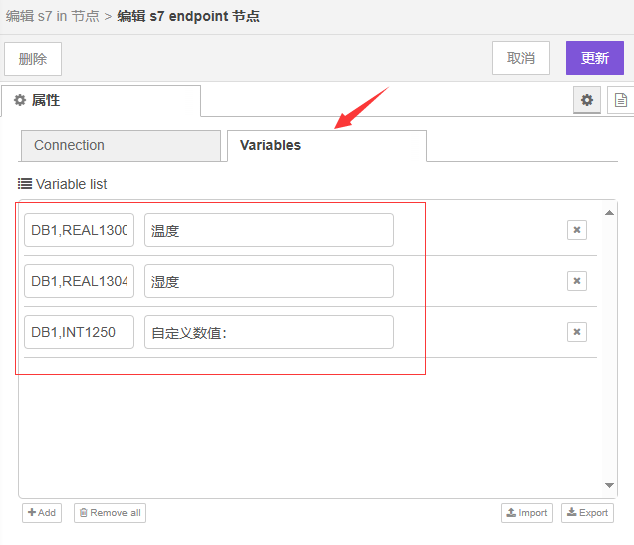The height and width of the screenshot is (545, 634).
Task: Click the DB1,INT1250 address field
Action: pos(79,332)
